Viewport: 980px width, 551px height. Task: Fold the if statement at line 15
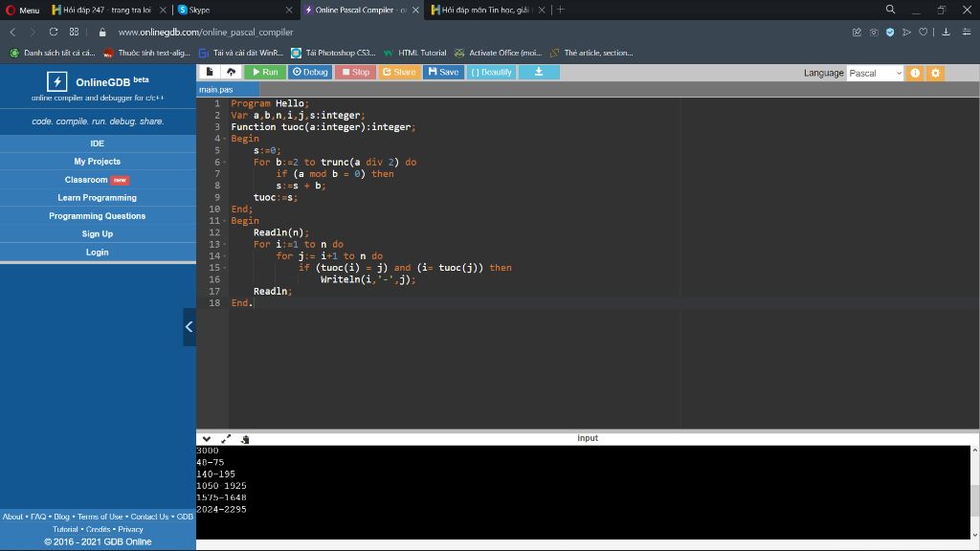point(225,268)
